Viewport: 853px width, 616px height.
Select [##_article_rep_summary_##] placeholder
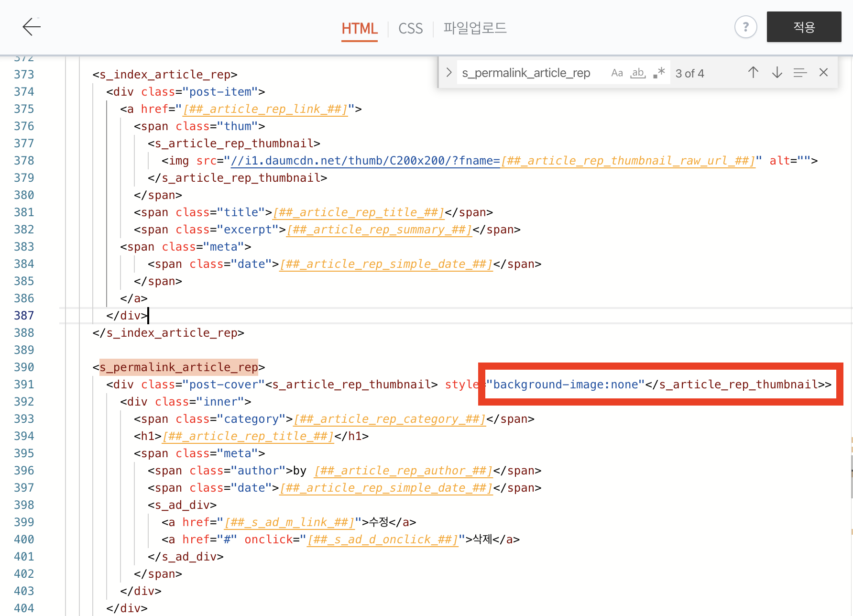[x=380, y=230]
